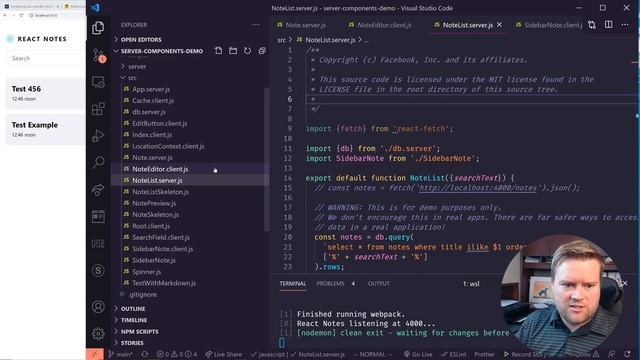Click the main branch in status bar

120,354
